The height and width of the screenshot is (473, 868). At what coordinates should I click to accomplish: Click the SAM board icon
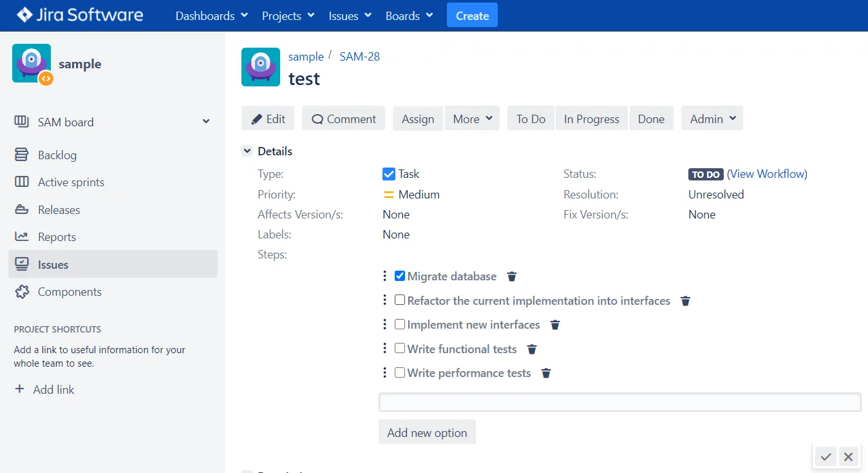pyautogui.click(x=22, y=121)
